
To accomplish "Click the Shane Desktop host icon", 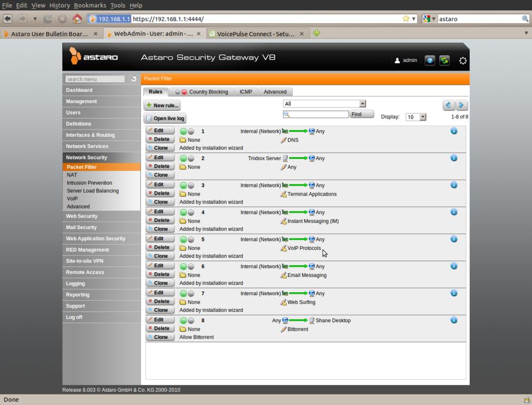I will pyautogui.click(x=312, y=321).
